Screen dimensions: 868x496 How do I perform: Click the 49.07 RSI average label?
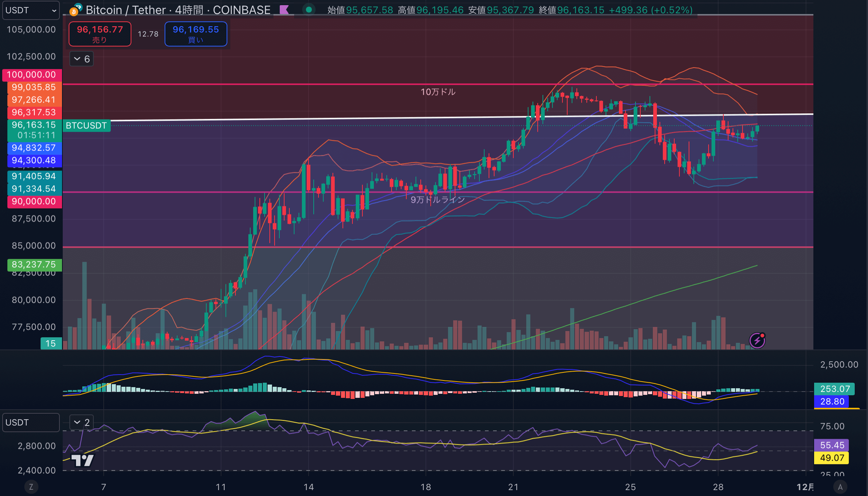(832, 458)
